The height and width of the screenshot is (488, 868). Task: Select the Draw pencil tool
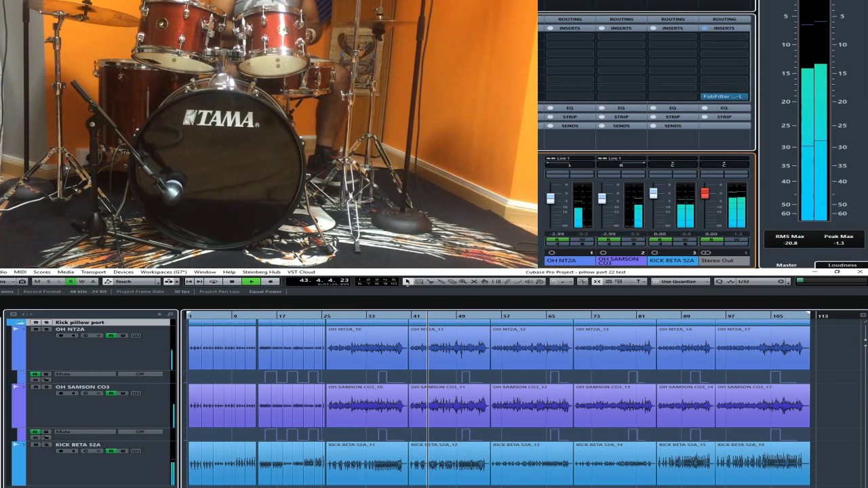pyautogui.click(x=507, y=281)
